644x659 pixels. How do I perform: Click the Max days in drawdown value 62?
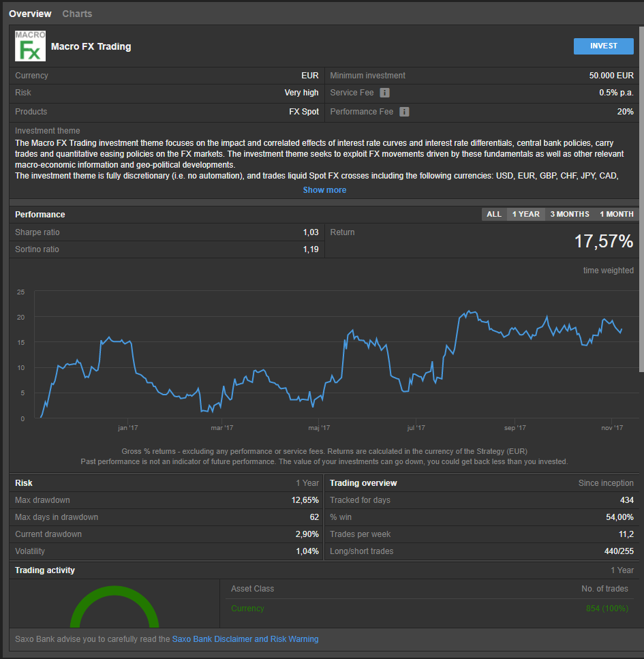(x=314, y=517)
